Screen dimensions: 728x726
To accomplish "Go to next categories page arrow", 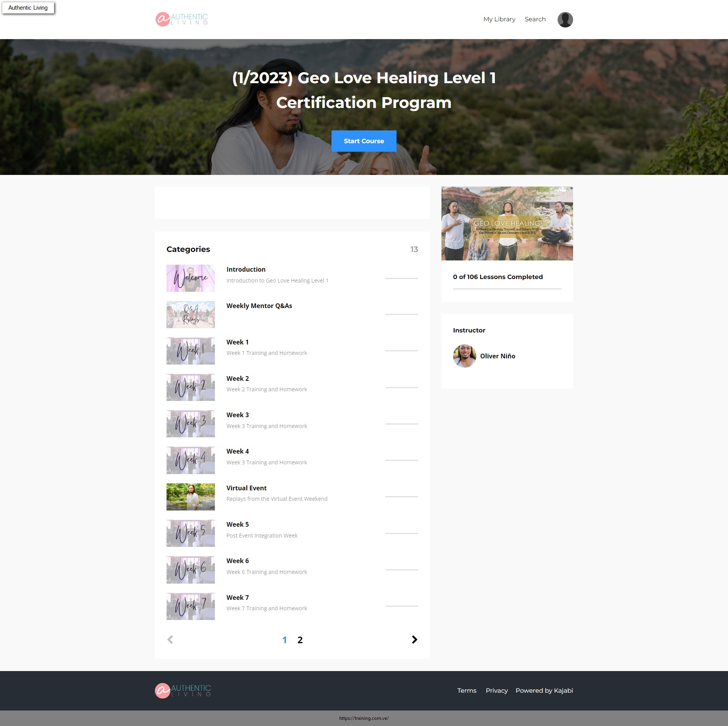I will (x=414, y=640).
